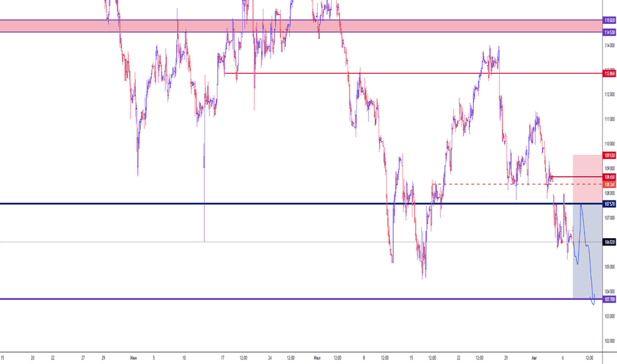The height and width of the screenshot is (364, 617).
Task: Click the 115.020 price label
Action: point(609,20)
